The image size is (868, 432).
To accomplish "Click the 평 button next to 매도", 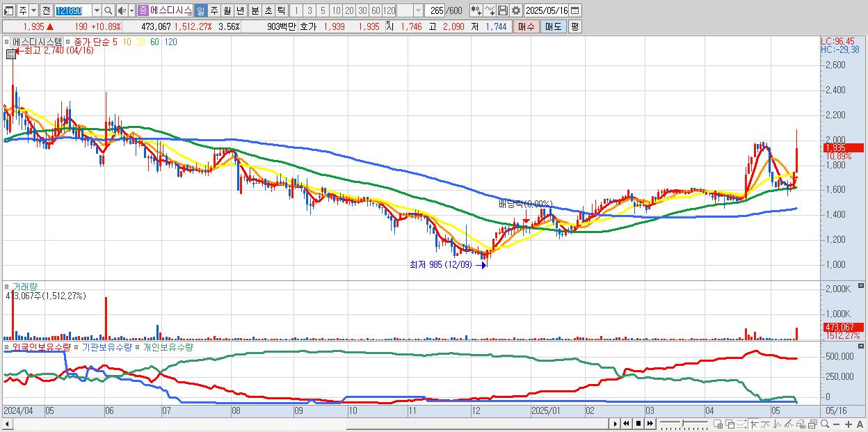I will pos(574,26).
